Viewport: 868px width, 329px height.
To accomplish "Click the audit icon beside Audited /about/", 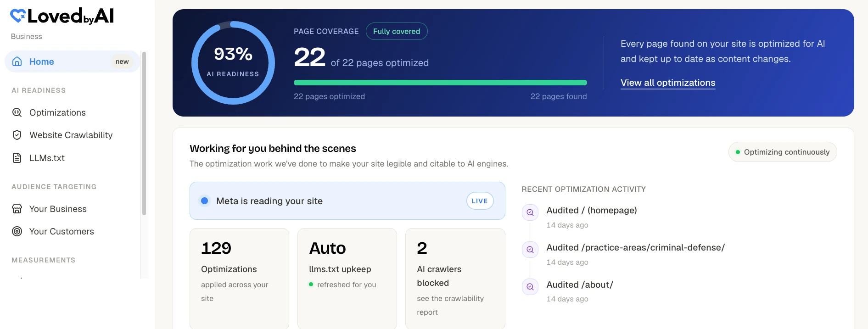I will (530, 287).
